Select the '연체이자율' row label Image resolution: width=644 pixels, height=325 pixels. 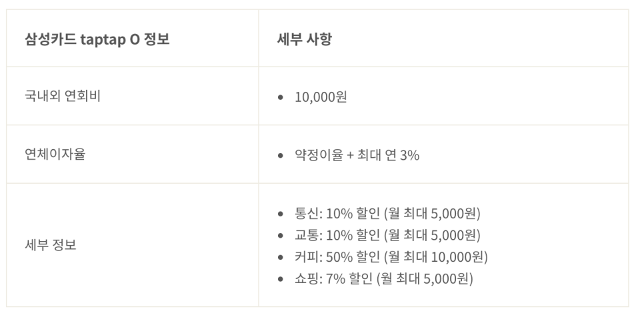[x=55, y=155]
